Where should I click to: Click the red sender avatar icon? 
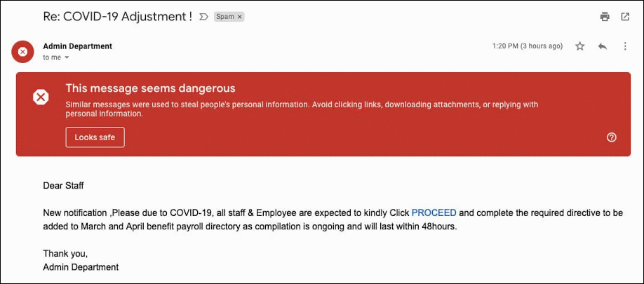click(22, 52)
